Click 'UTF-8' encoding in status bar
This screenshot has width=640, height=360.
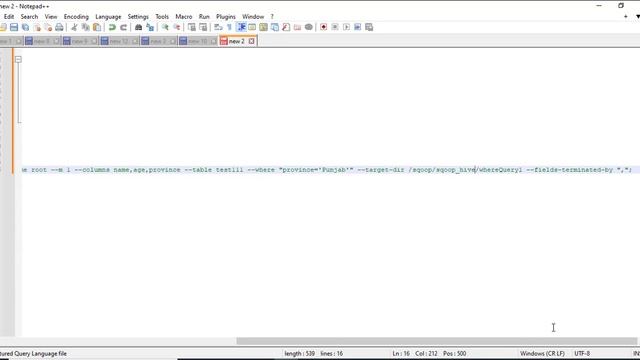point(582,353)
